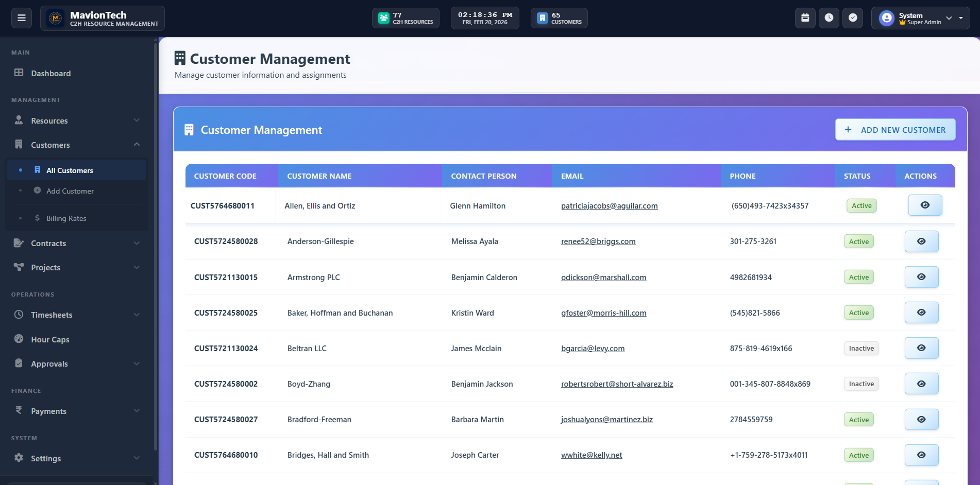This screenshot has width=980, height=485.
Task: Open the System Super Admin dropdown
Action: (920, 19)
